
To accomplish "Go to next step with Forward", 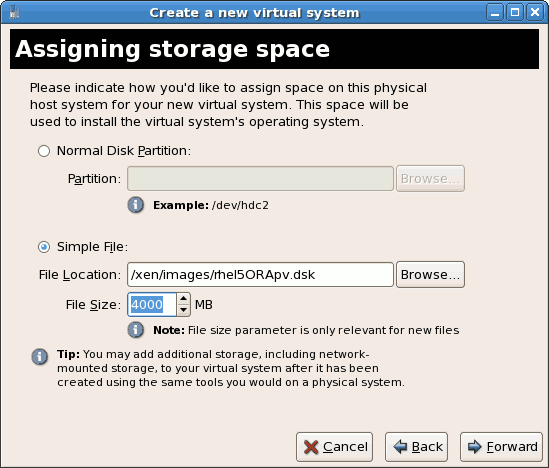I will click(x=501, y=447).
